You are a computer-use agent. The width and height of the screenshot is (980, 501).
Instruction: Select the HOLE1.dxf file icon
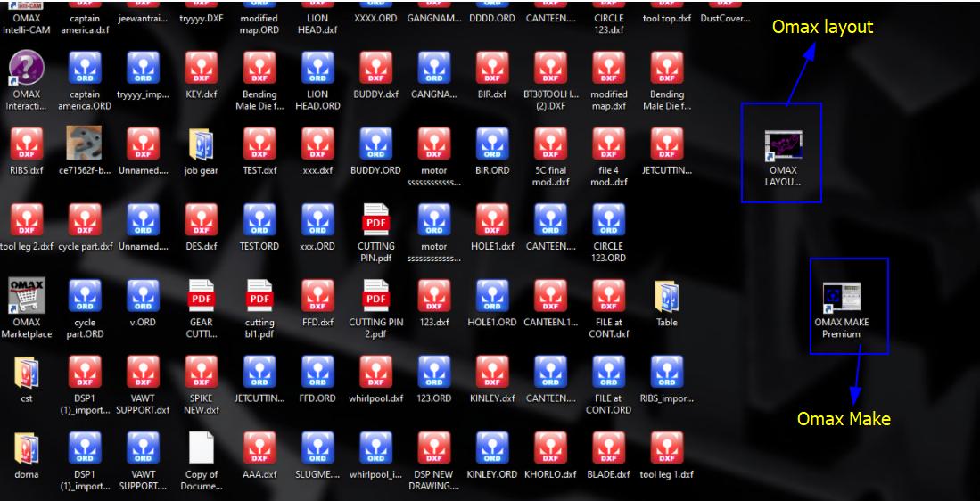coord(492,220)
